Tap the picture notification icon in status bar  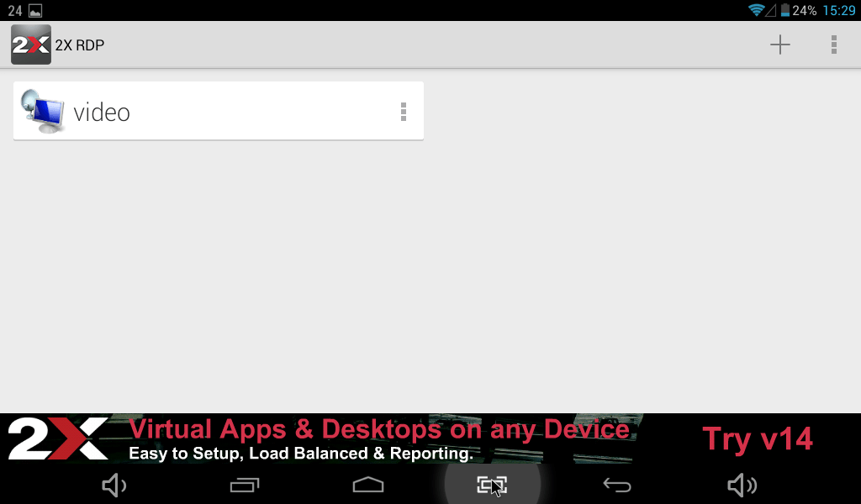(x=35, y=10)
